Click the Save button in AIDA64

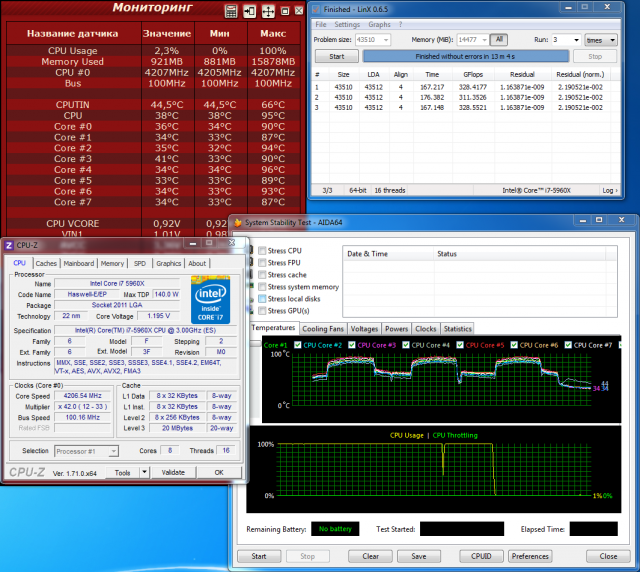pyautogui.click(x=419, y=556)
